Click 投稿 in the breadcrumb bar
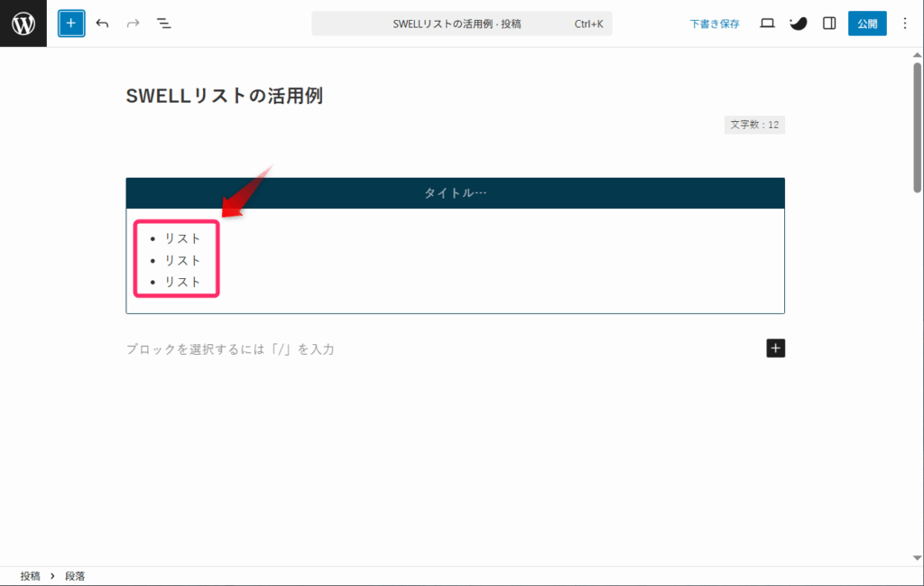This screenshot has height=586, width=924. pos(30,576)
